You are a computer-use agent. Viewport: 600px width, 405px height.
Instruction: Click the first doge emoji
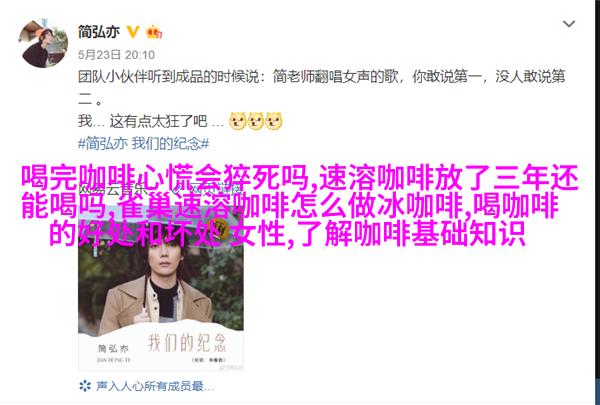[238, 121]
